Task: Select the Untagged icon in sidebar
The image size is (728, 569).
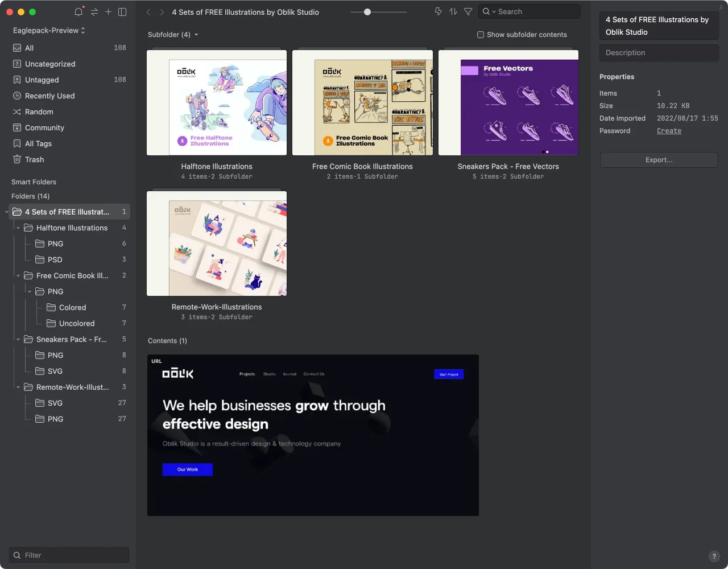Action: click(x=17, y=80)
